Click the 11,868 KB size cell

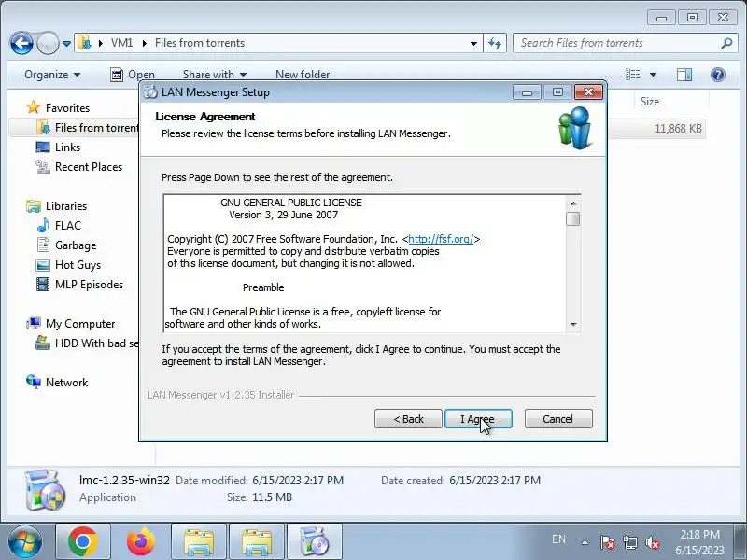click(x=678, y=129)
